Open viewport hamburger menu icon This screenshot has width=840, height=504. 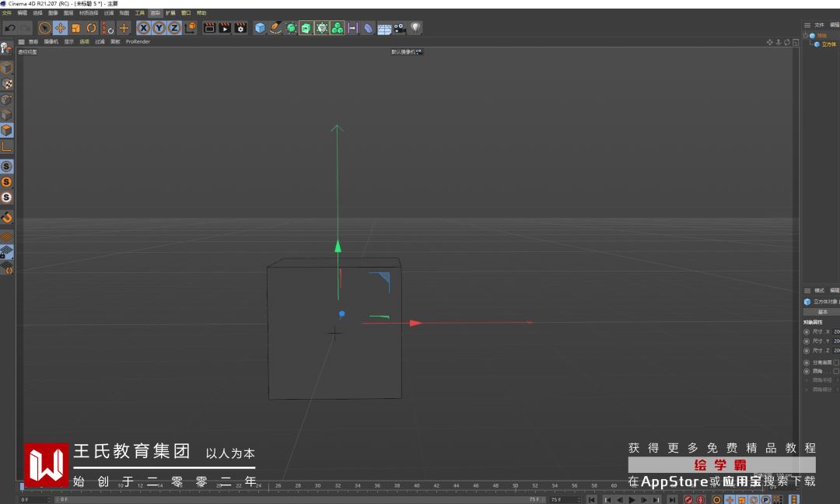coord(22,41)
